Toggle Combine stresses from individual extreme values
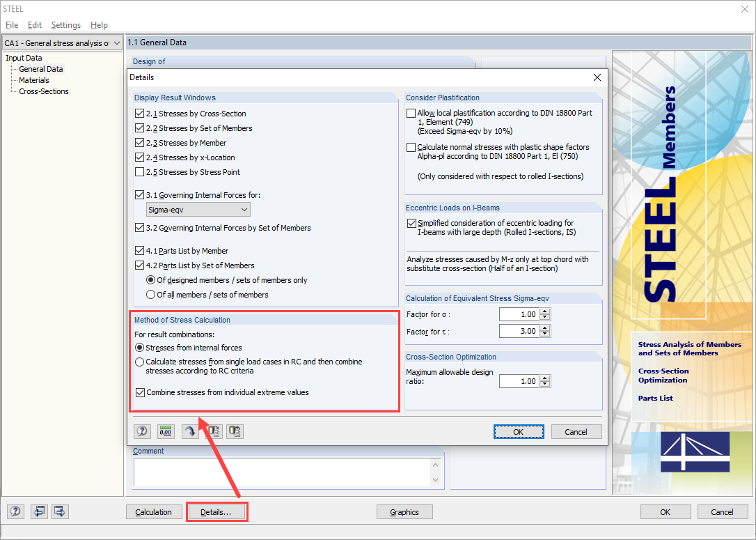 tap(141, 392)
